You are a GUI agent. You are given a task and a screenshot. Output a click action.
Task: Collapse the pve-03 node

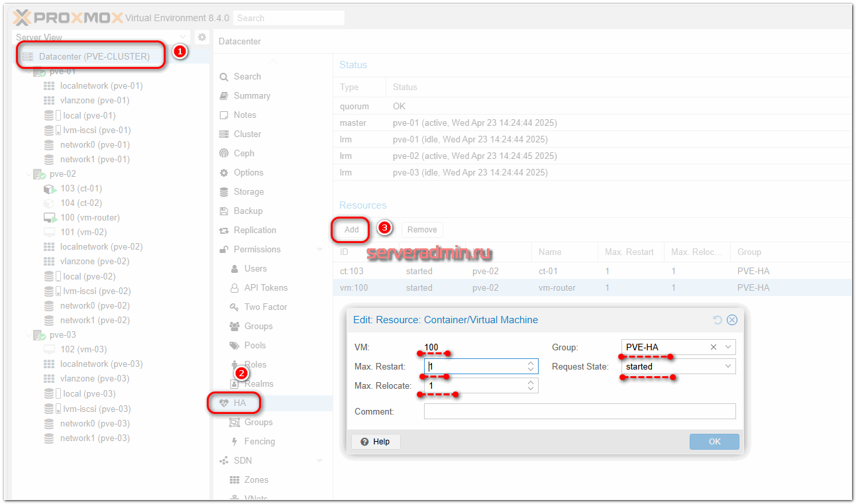[x=28, y=334]
